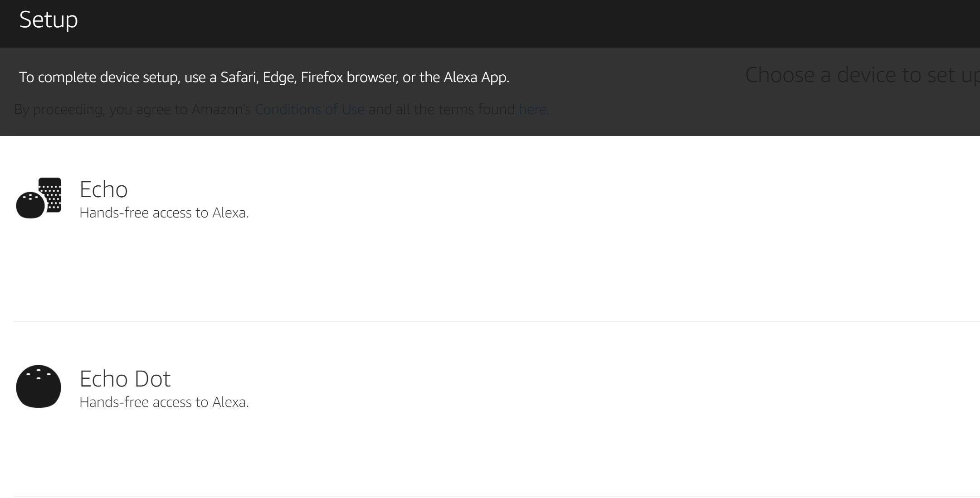The height and width of the screenshot is (498, 980).
Task: Click the "Choose a device to set up" heading
Action: (x=862, y=75)
